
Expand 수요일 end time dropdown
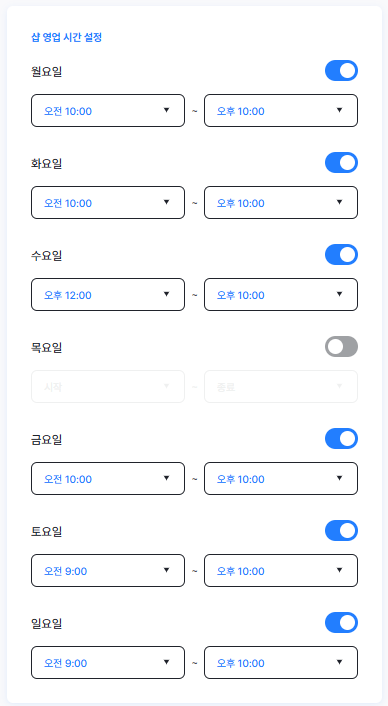pos(281,294)
